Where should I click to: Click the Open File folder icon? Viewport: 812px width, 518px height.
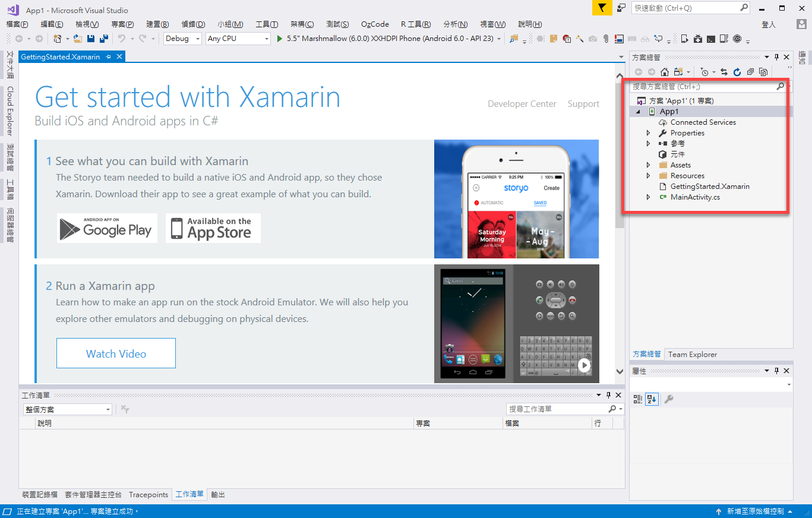(x=78, y=39)
